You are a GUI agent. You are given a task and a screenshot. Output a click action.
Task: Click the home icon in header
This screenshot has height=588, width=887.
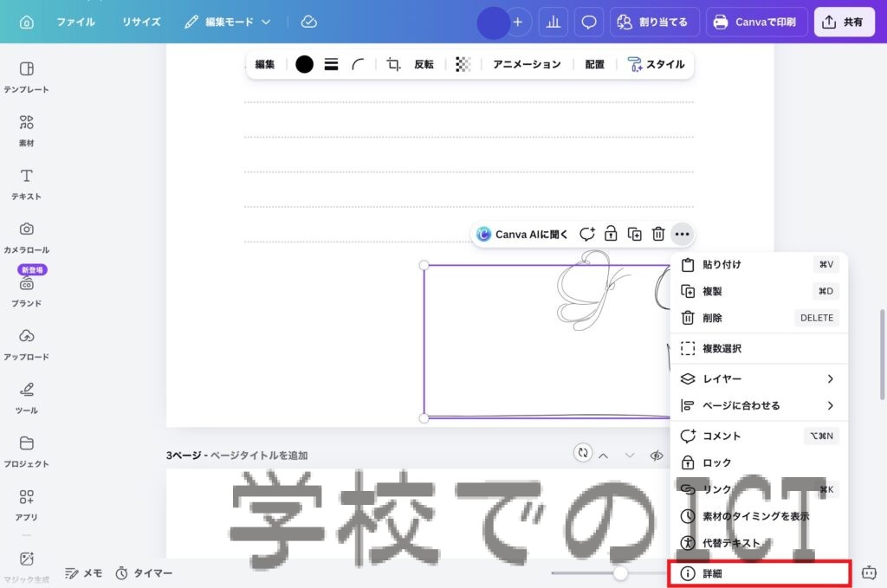coord(27,22)
